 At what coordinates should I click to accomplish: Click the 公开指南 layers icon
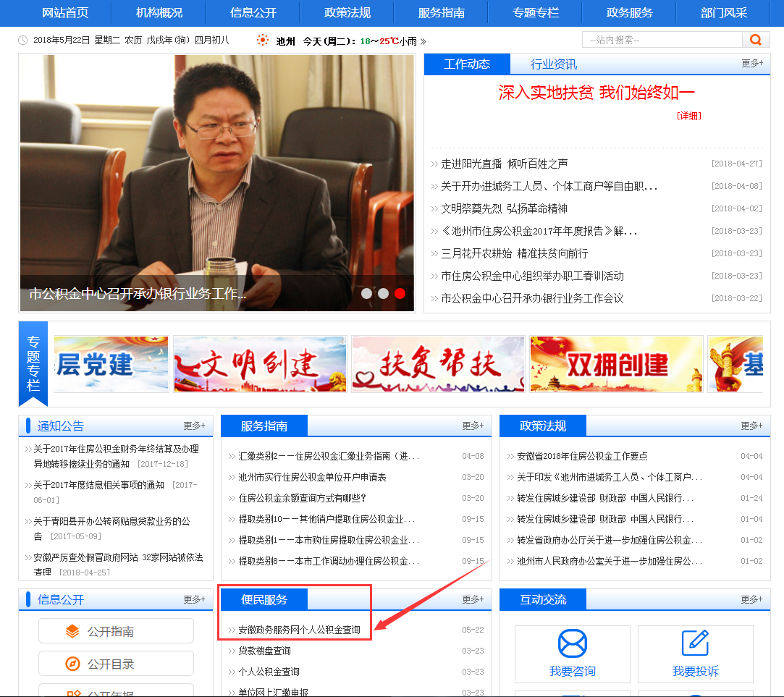point(72,631)
